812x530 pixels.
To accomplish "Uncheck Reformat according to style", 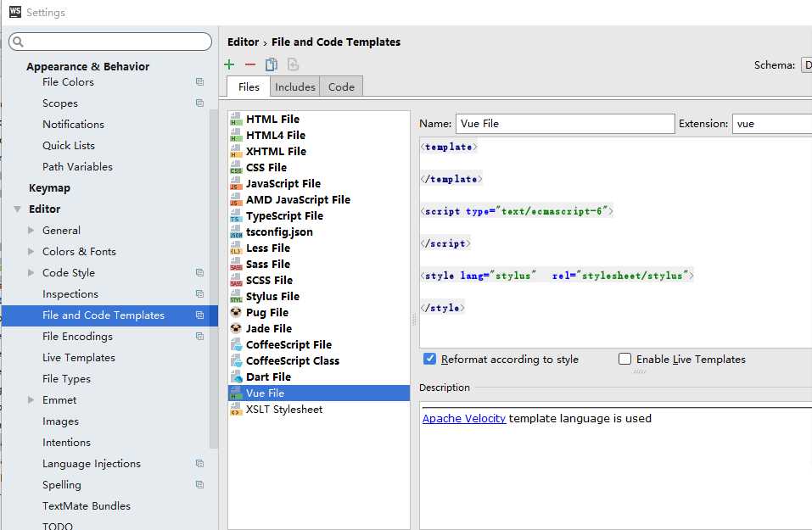I will [429, 359].
